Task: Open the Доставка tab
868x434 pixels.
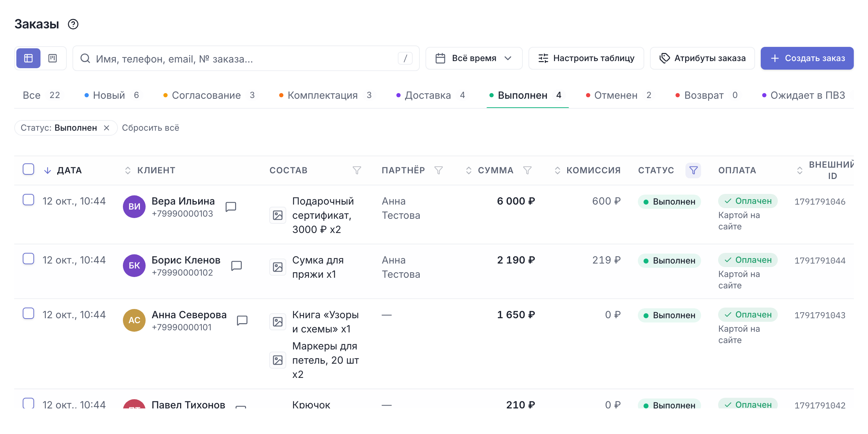Action: (431, 95)
